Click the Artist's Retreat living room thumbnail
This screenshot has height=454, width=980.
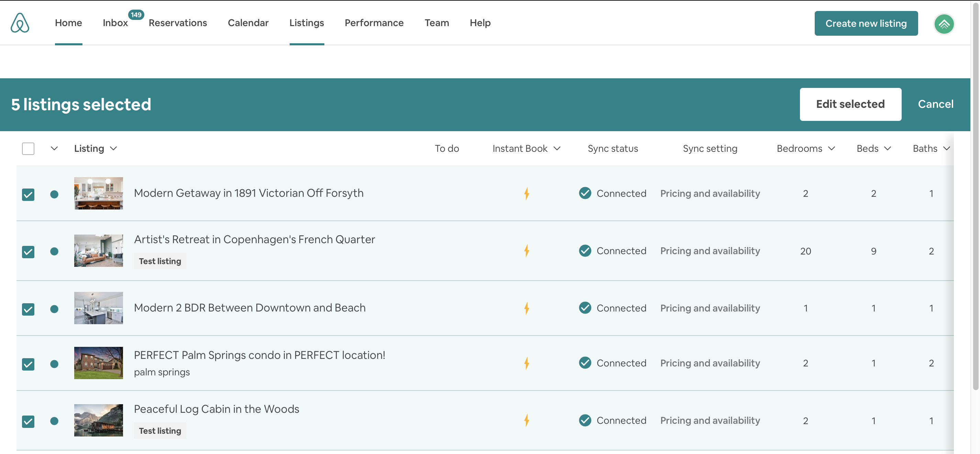point(99,251)
